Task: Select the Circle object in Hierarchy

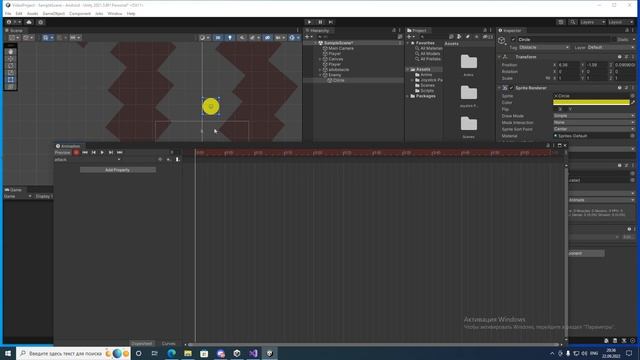Action: [x=338, y=80]
